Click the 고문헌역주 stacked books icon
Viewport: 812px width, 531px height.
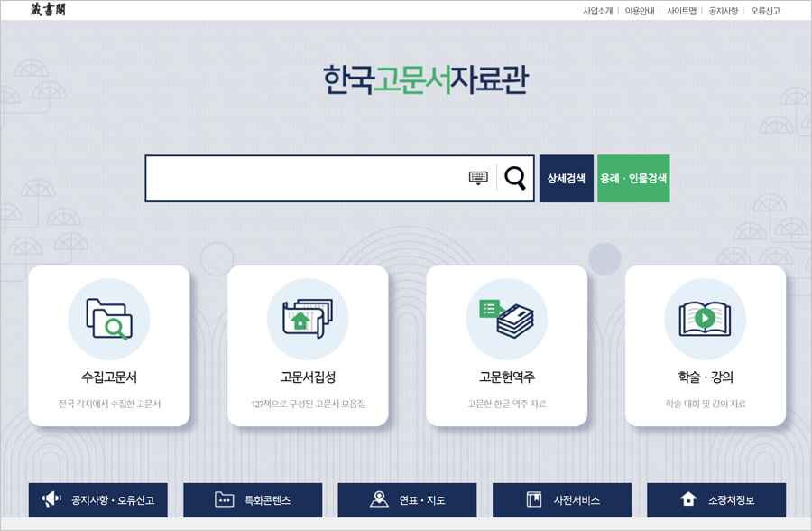pyautogui.click(x=506, y=319)
